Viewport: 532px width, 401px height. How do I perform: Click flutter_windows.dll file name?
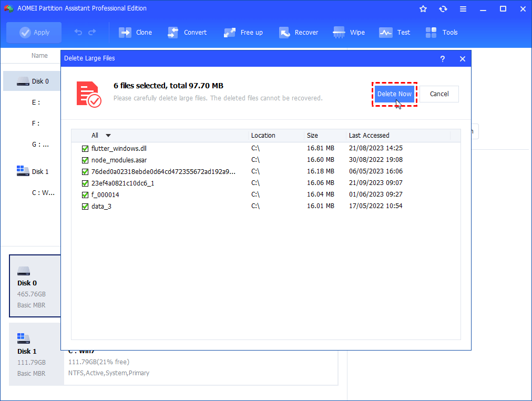[x=119, y=149]
